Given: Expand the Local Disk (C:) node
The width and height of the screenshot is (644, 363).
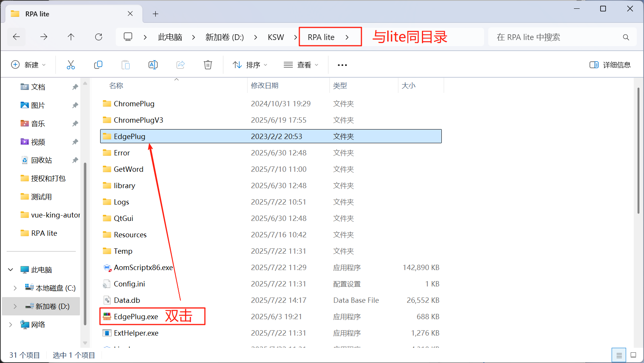Looking at the screenshot, I should pos(15,288).
